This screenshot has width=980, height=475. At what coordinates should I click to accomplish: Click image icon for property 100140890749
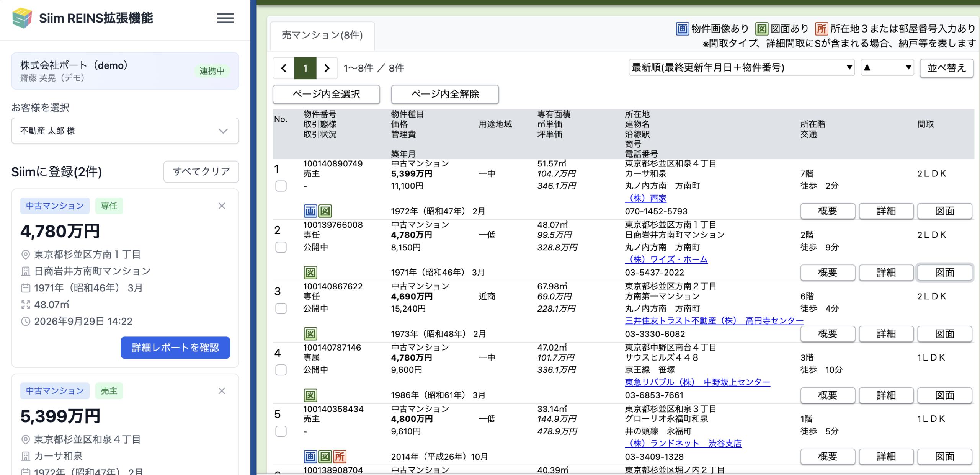coord(310,211)
